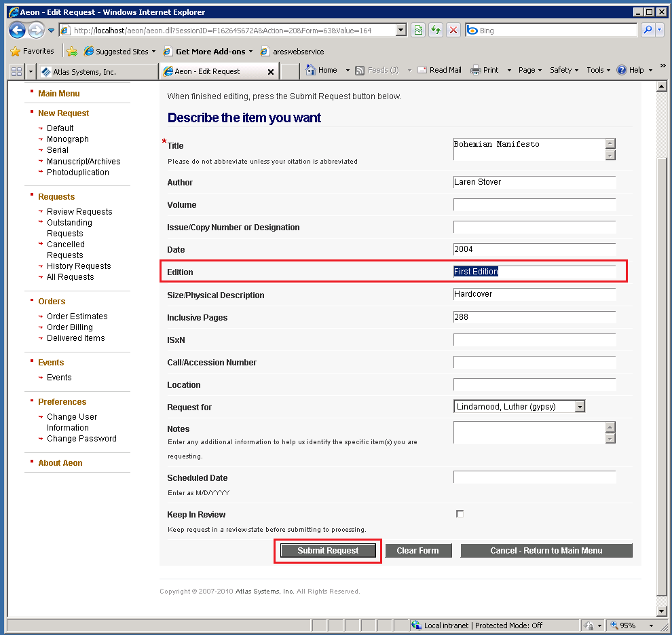Close the Aeon - Edit Request tab
The width and height of the screenshot is (672, 635).
pyautogui.click(x=270, y=71)
